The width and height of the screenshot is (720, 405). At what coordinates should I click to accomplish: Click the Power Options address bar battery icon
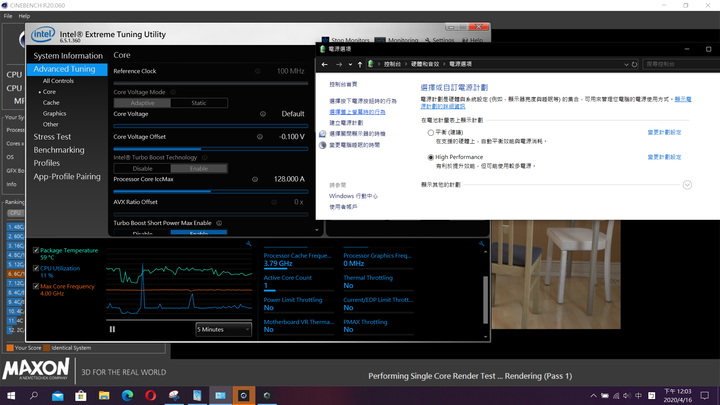click(371, 64)
